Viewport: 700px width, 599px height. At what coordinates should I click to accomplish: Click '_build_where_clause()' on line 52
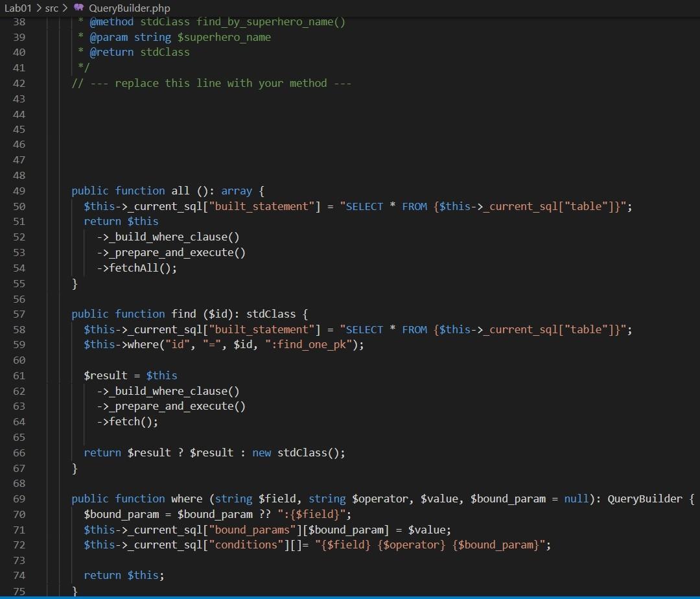click(x=174, y=237)
